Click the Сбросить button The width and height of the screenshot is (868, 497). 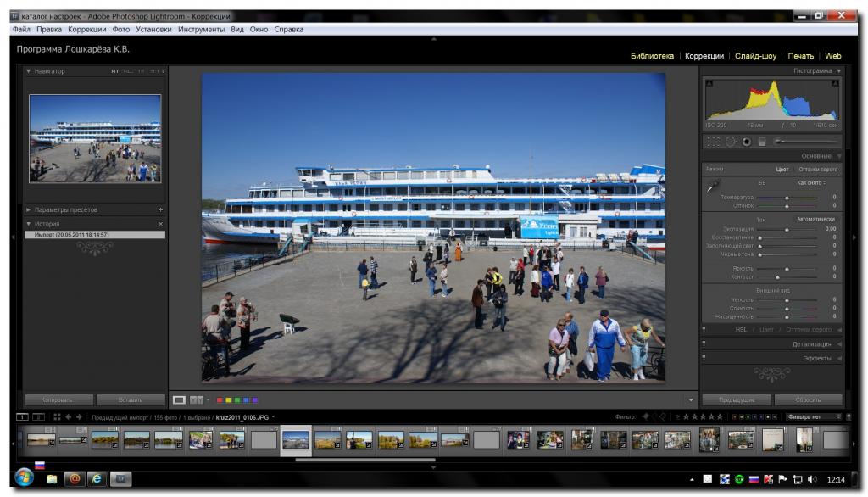coord(808,399)
